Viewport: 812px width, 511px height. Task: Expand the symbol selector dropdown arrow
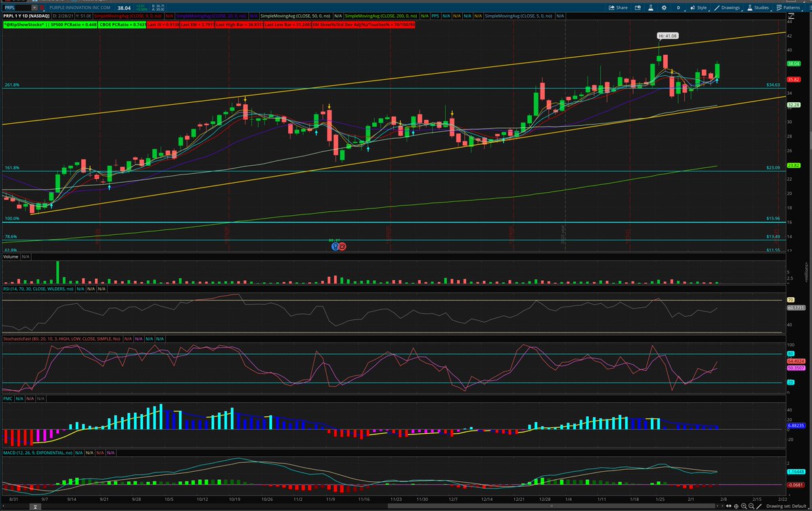35,8
